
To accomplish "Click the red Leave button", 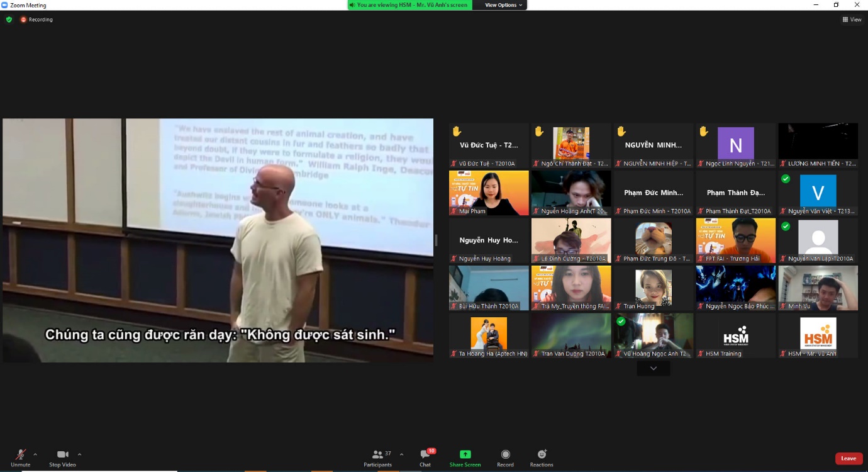I will pyautogui.click(x=848, y=458).
